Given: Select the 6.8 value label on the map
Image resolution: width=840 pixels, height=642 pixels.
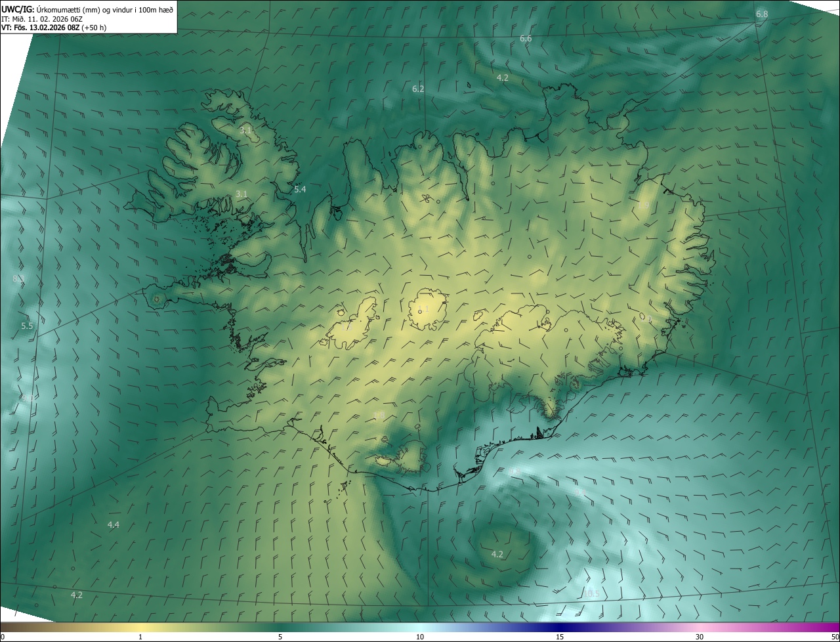Looking at the screenshot, I should click(761, 14).
